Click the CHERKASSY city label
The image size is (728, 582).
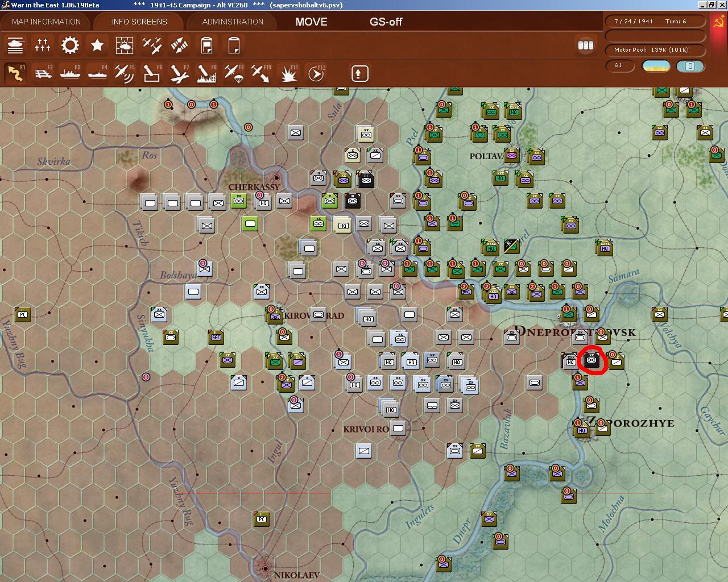pos(254,187)
